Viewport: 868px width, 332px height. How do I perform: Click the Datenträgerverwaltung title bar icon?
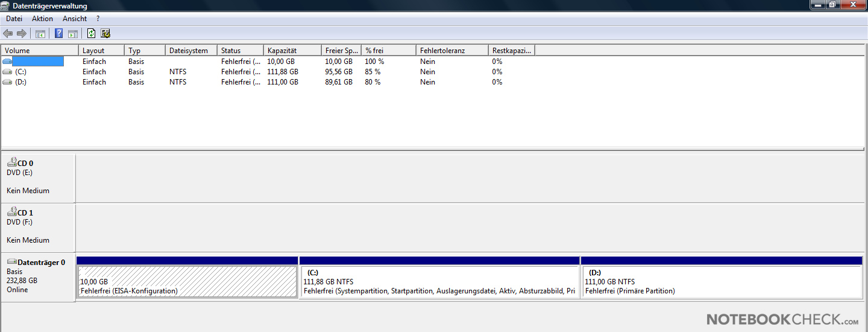(x=6, y=5)
